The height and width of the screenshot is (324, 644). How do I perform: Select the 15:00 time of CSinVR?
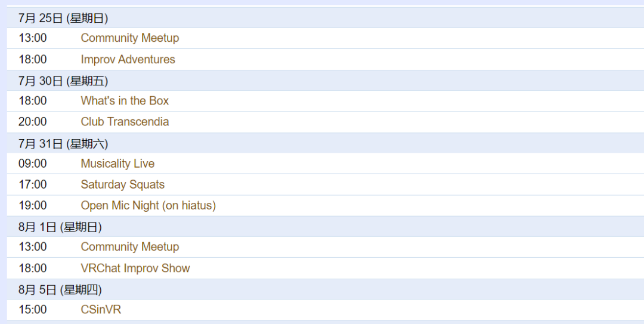point(33,310)
